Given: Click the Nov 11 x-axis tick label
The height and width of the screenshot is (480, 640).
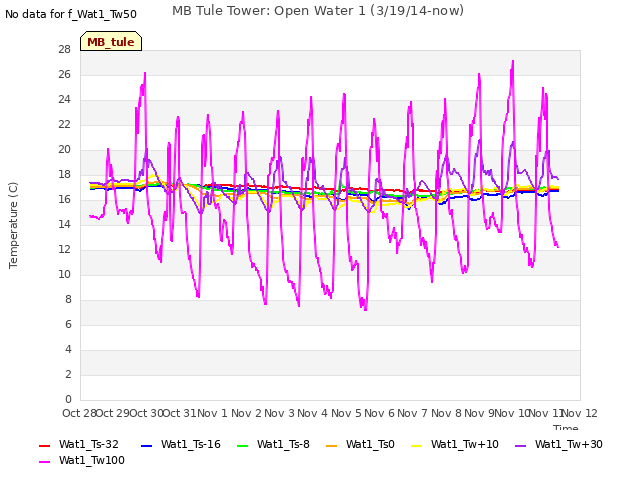Looking at the screenshot, I should tap(545, 413).
